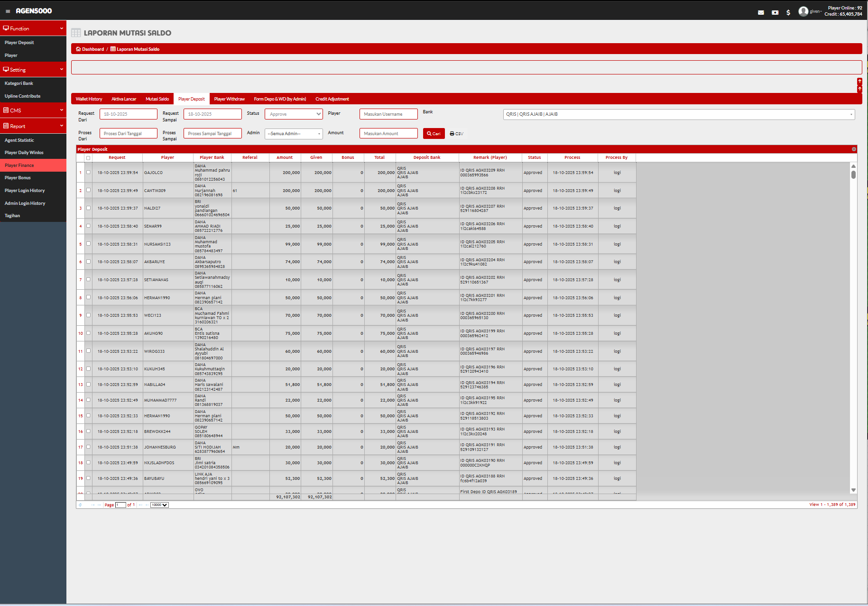This screenshot has height=606, width=868.
Task: Expand the CMS sidebar section
Action: 33,110
